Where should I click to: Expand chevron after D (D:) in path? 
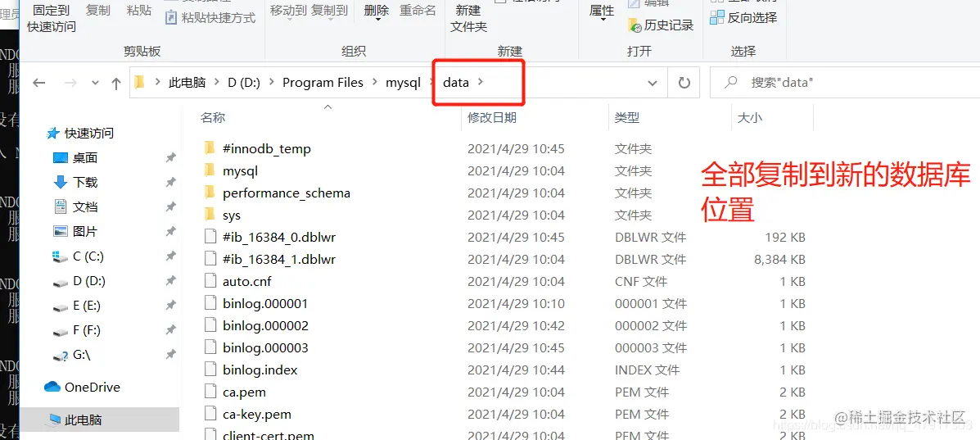click(x=272, y=83)
